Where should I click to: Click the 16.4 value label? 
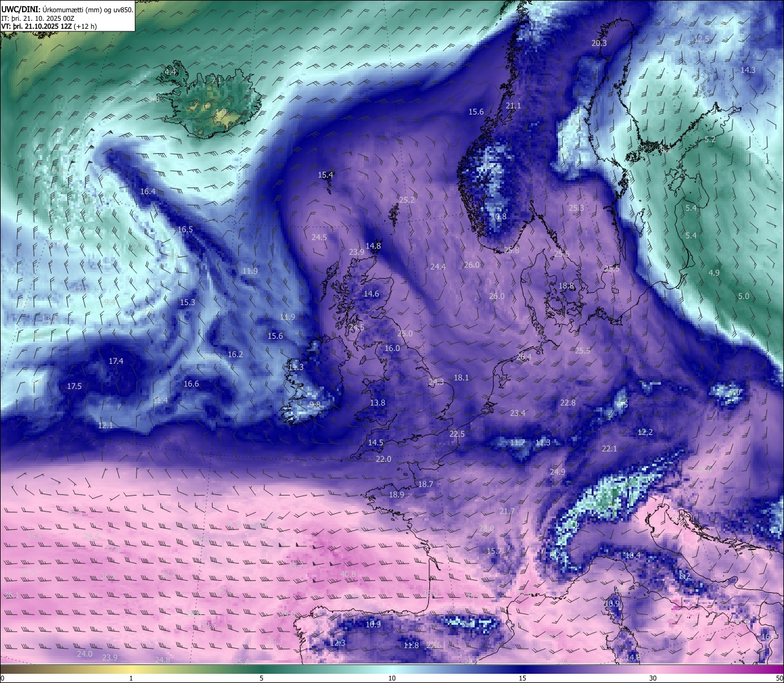coord(148,192)
